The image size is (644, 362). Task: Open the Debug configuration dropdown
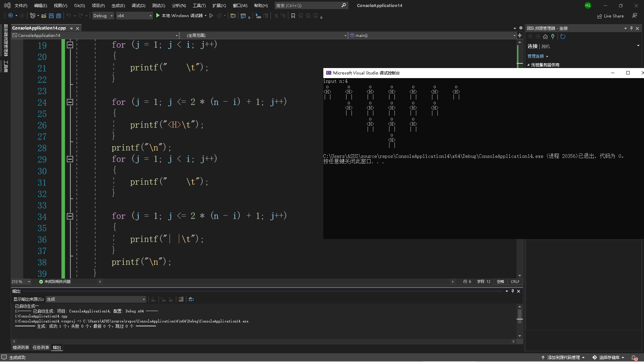pyautogui.click(x=103, y=16)
